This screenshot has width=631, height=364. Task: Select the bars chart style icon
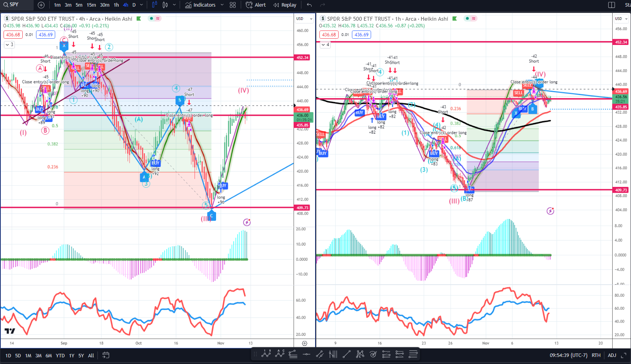(x=155, y=5)
